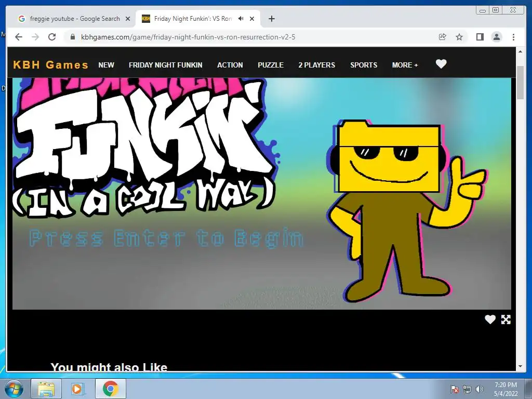Click the page scrollbar up arrow
This screenshot has height=399, width=532.
pos(521,52)
